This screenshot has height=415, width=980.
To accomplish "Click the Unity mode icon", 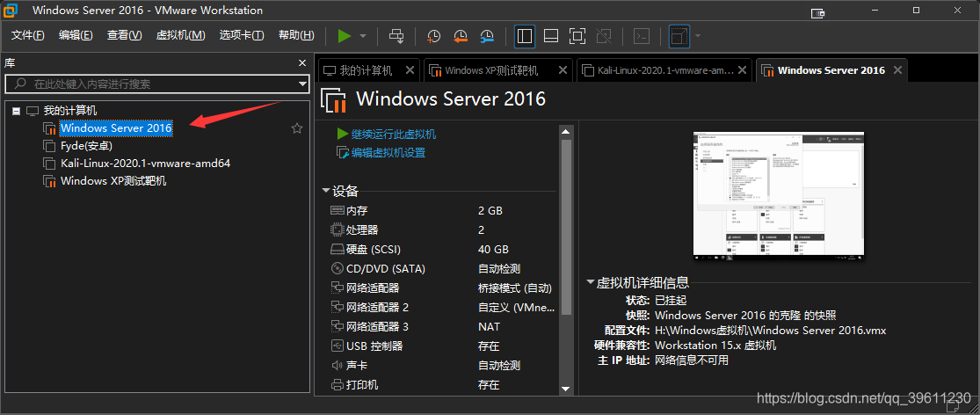I will 604,36.
